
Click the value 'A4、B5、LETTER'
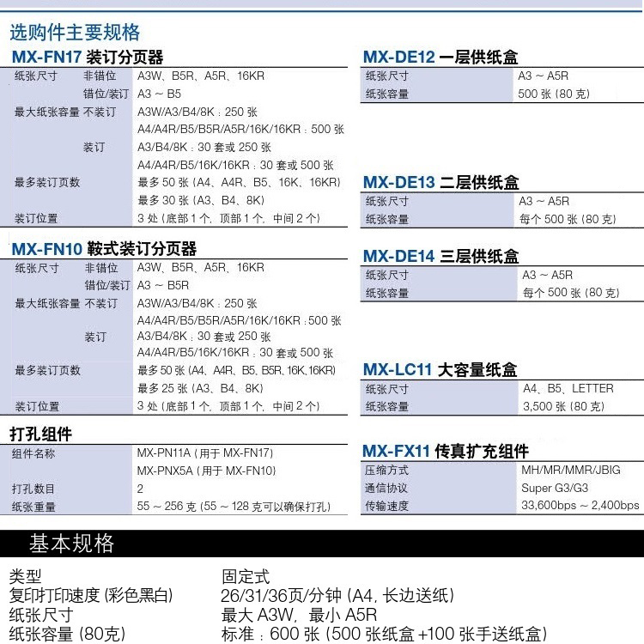568,388
